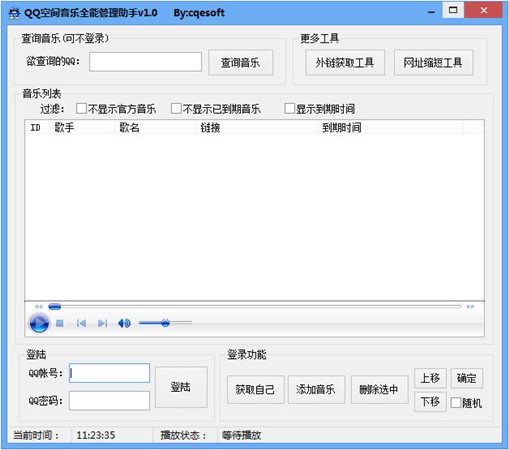Click the rewind arrows icon
509x450 pixels.
39,306
